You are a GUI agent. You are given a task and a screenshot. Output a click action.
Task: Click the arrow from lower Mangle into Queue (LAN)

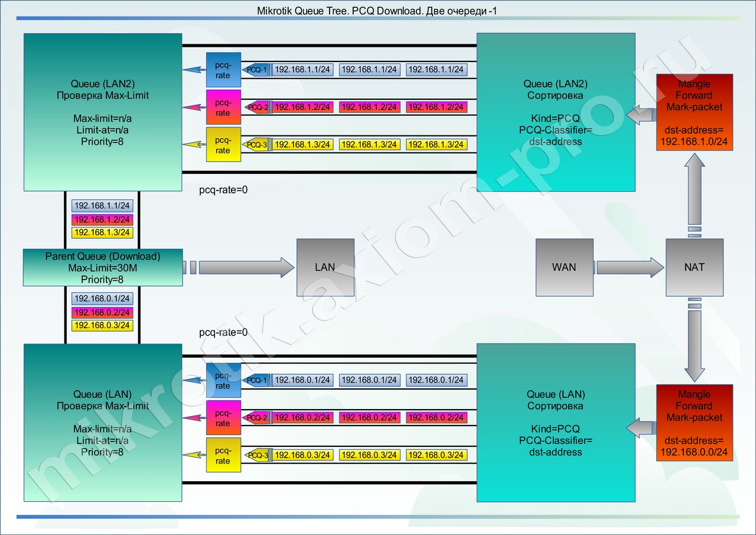click(x=641, y=429)
